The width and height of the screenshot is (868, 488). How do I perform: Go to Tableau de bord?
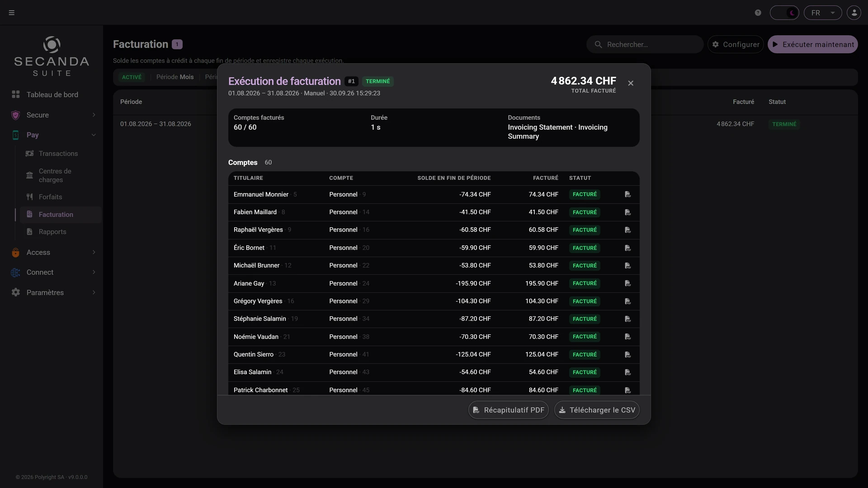coord(53,94)
